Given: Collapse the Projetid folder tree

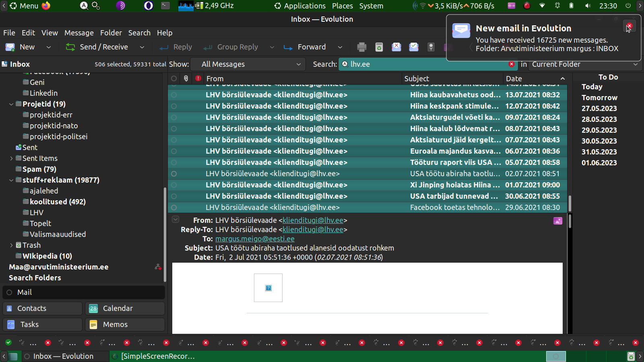Looking at the screenshot, I should pos(11,104).
